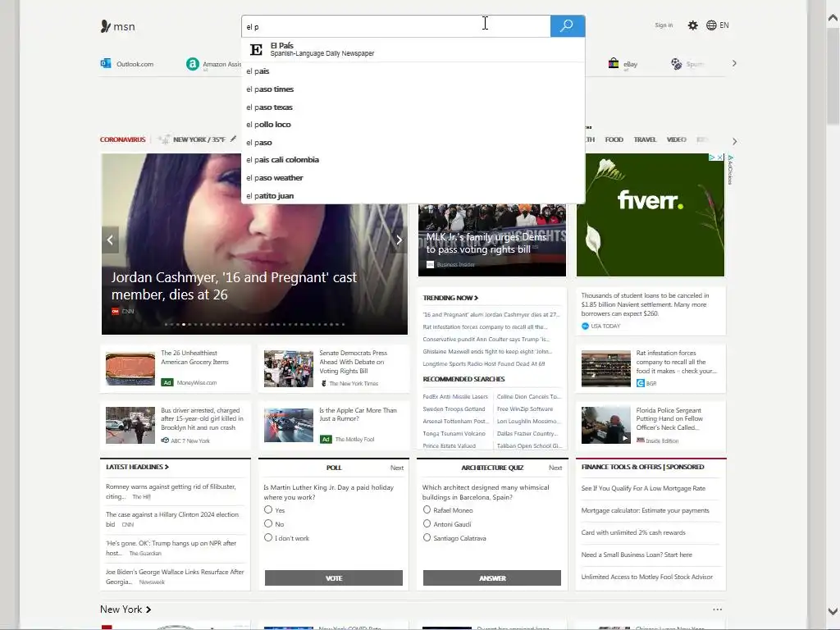Viewport: 840px width, 630px height.
Task: Expand Trending Now section
Action: coord(450,298)
